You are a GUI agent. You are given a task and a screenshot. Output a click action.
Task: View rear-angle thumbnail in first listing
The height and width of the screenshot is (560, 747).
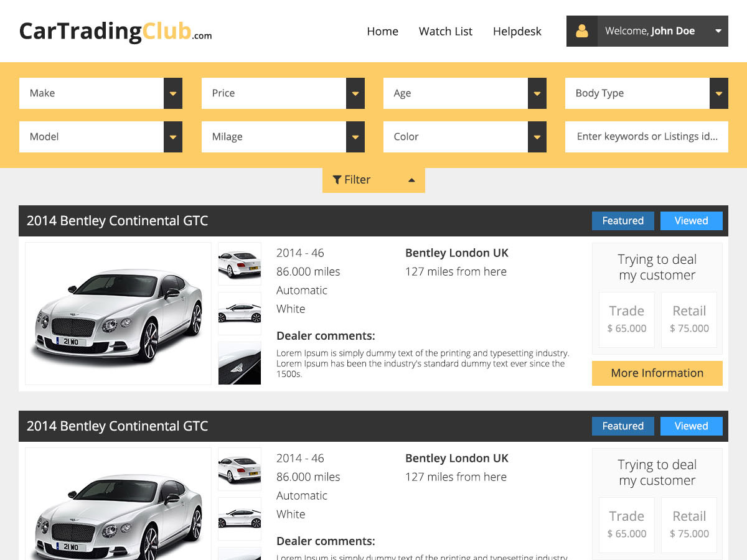pyautogui.click(x=240, y=264)
